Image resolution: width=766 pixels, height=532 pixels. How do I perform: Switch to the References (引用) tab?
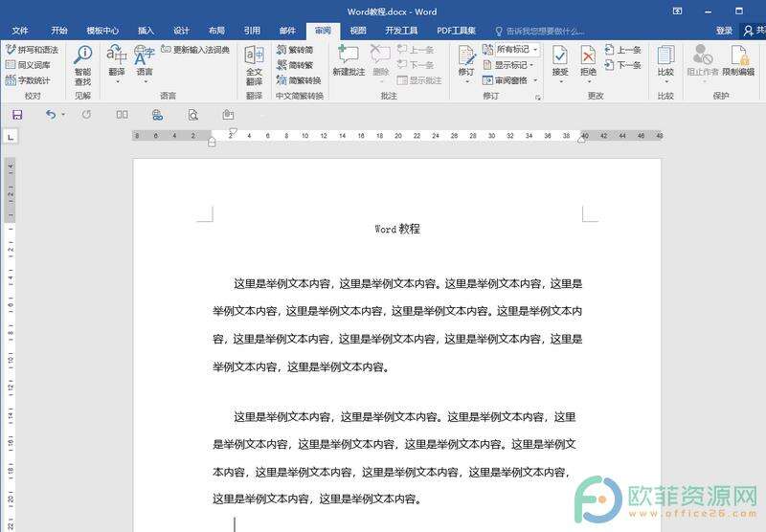coord(252,31)
